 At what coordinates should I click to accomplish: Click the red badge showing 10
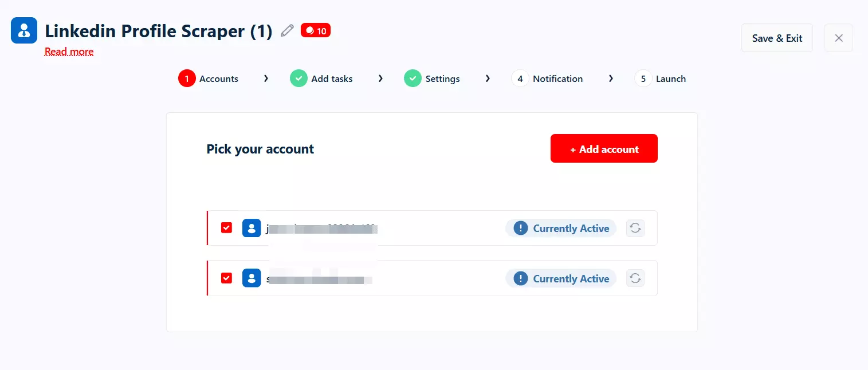click(x=316, y=31)
